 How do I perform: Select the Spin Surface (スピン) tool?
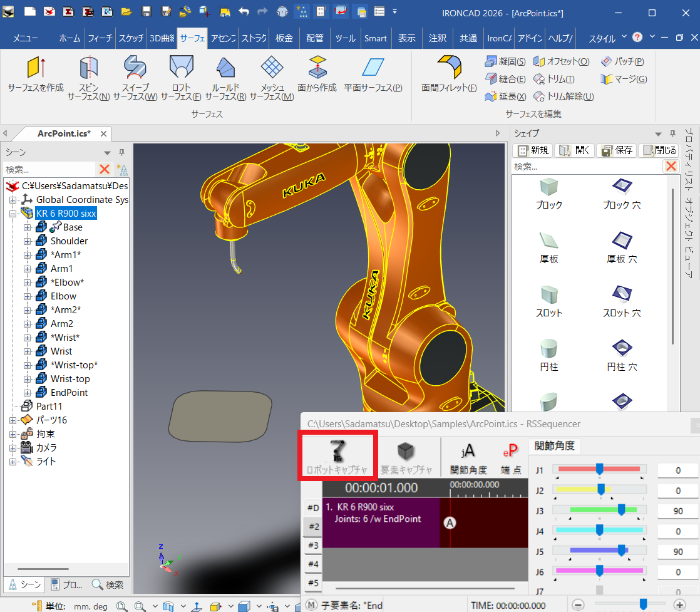click(89, 78)
